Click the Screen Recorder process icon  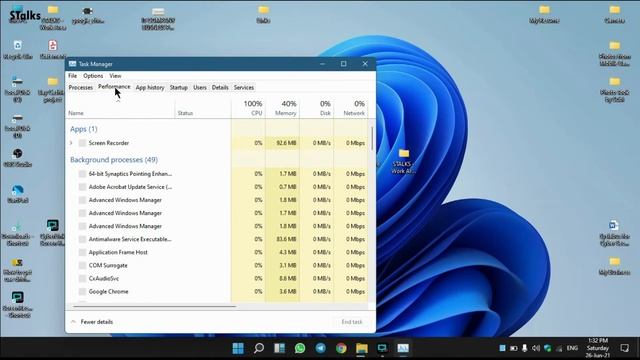pyautogui.click(x=82, y=143)
